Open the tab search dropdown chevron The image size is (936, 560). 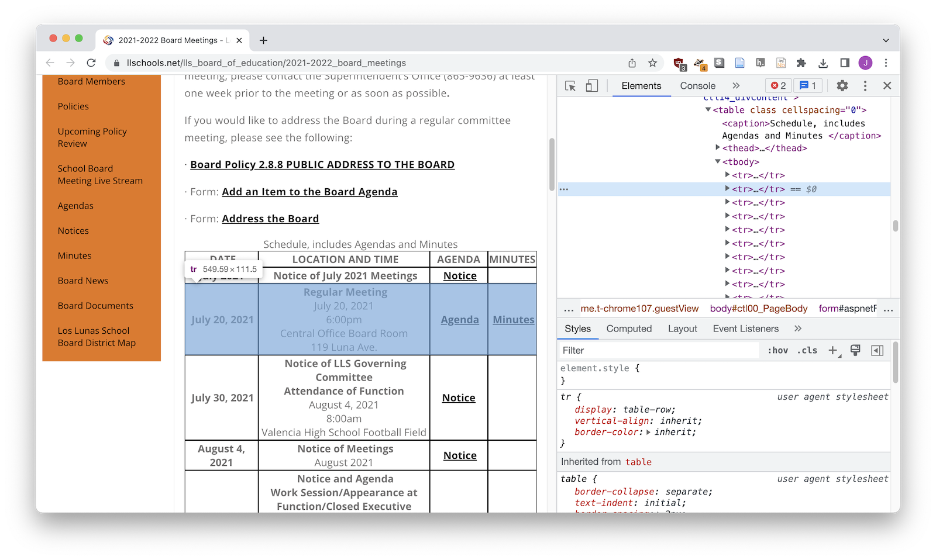[886, 40]
